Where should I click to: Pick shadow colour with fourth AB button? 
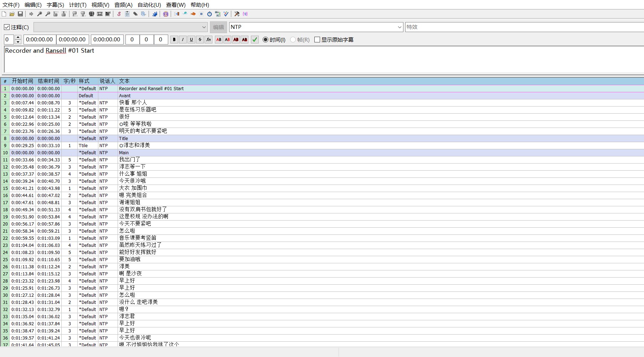click(244, 40)
